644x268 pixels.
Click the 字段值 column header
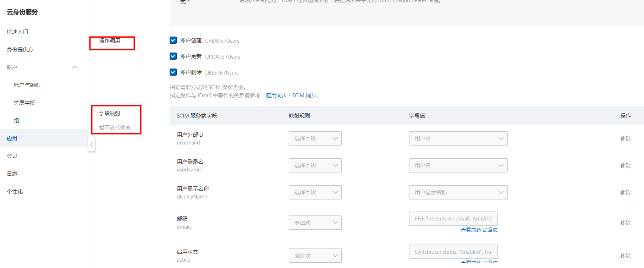417,115
